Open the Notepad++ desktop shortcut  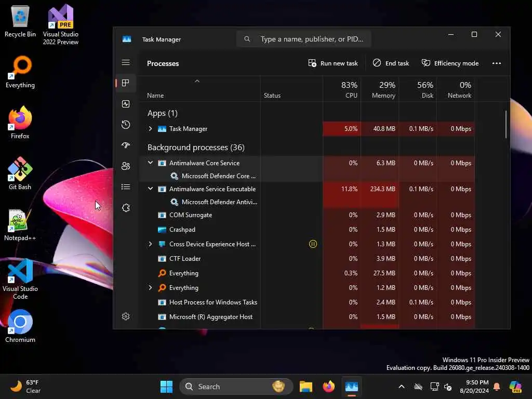click(20, 225)
